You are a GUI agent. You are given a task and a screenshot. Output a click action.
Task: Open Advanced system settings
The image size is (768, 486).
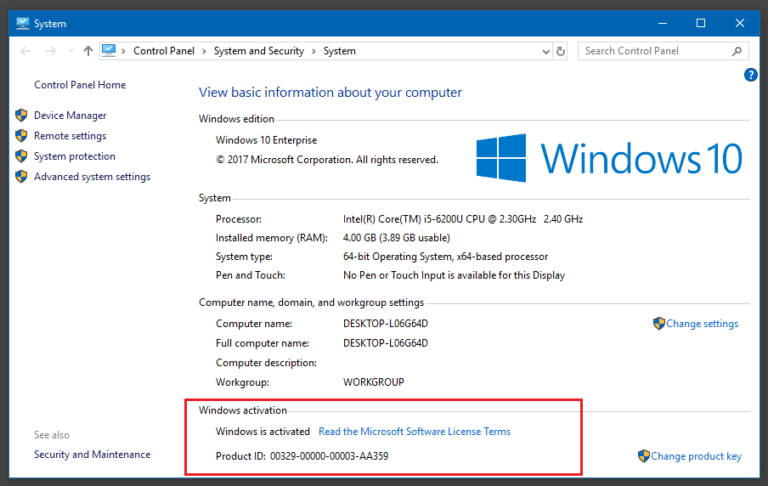click(92, 177)
